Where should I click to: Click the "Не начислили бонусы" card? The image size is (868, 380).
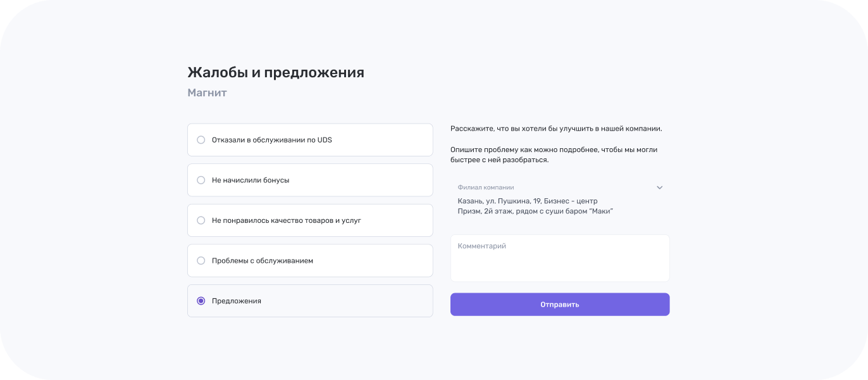point(310,180)
